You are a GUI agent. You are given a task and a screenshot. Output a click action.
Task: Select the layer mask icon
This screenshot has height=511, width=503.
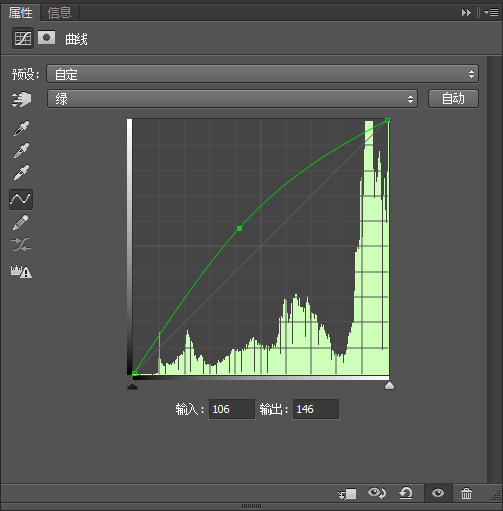pos(46,38)
